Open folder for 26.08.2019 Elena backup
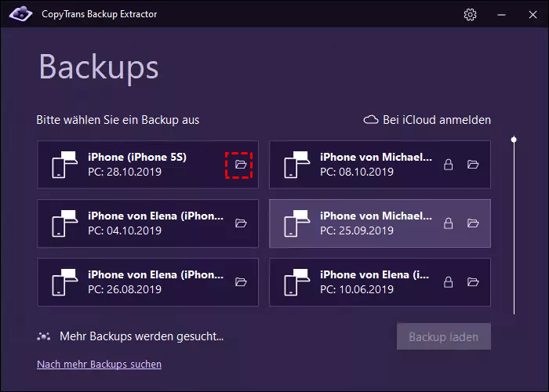This screenshot has height=392, width=549. (x=241, y=282)
